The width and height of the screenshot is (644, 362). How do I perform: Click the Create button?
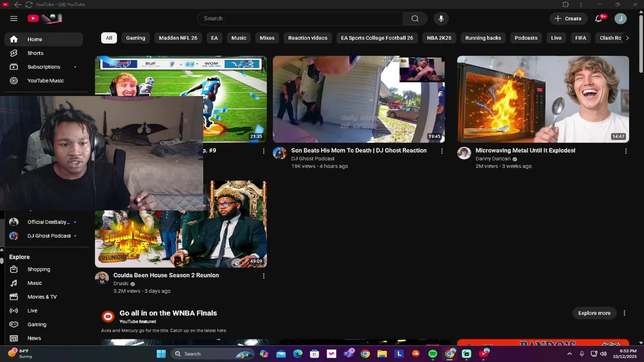(568, 19)
